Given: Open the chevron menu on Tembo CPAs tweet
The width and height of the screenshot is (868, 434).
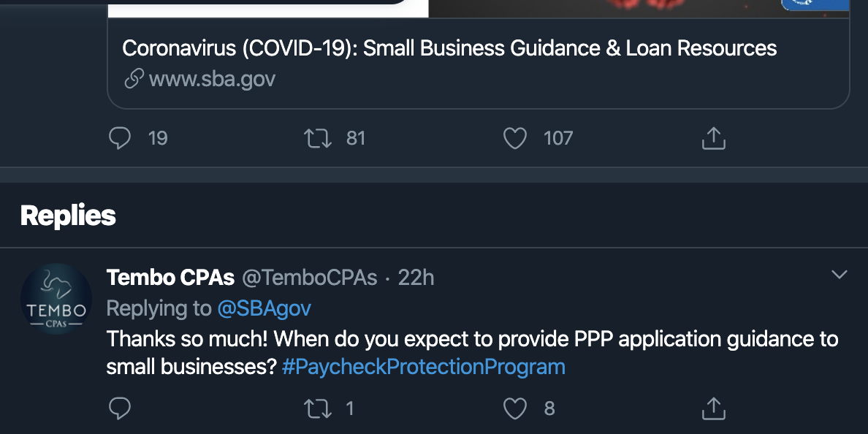Looking at the screenshot, I should [840, 275].
